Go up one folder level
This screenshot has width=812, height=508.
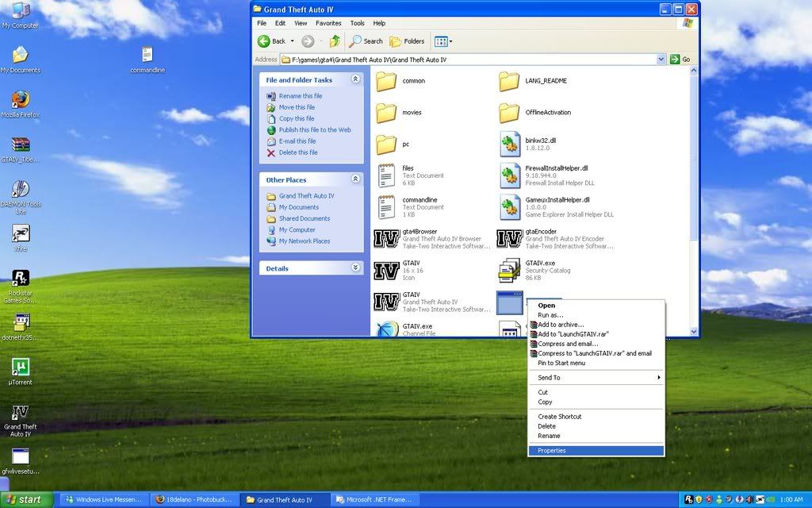(x=335, y=41)
